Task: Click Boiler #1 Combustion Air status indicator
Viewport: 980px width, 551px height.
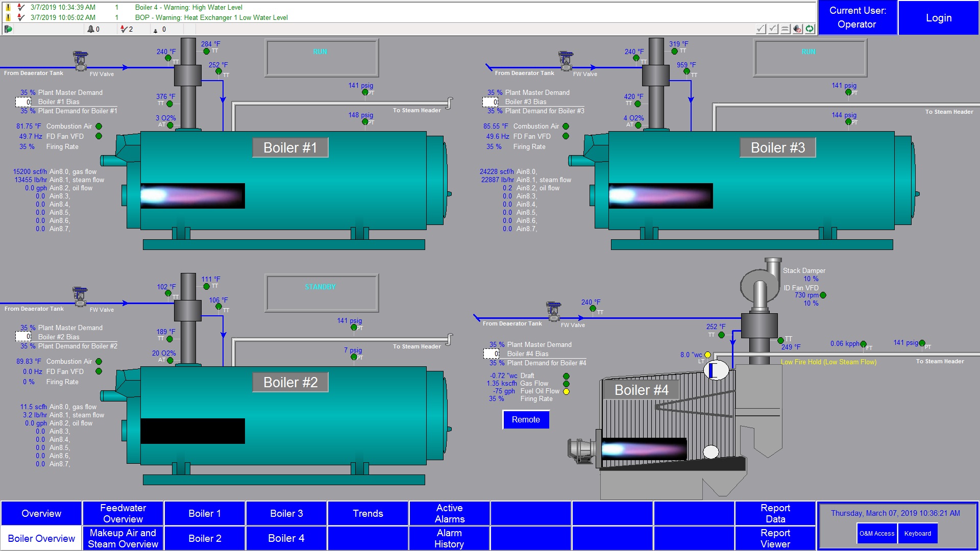Action: tap(99, 127)
